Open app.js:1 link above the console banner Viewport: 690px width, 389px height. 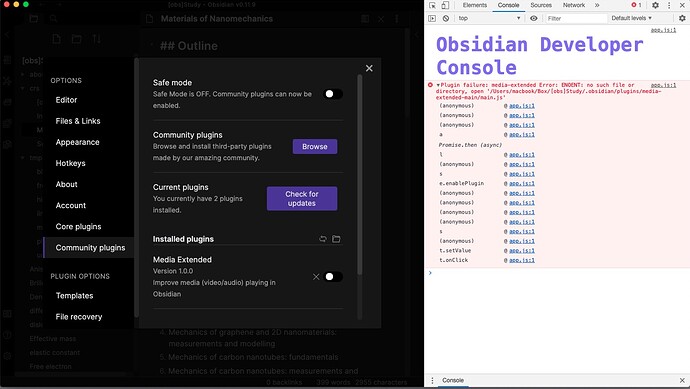pyautogui.click(x=664, y=30)
